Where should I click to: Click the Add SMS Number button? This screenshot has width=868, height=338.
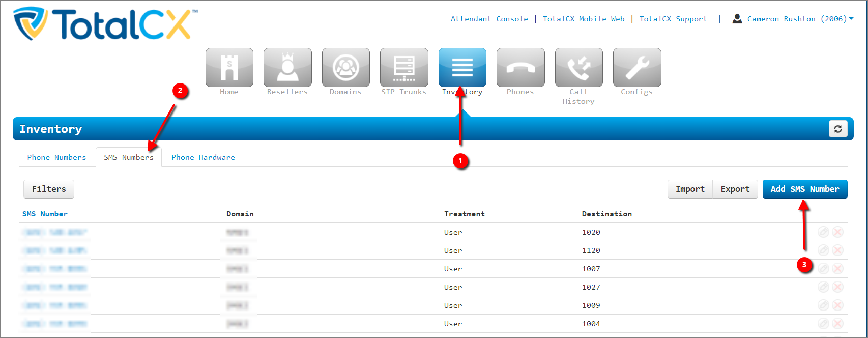point(805,189)
